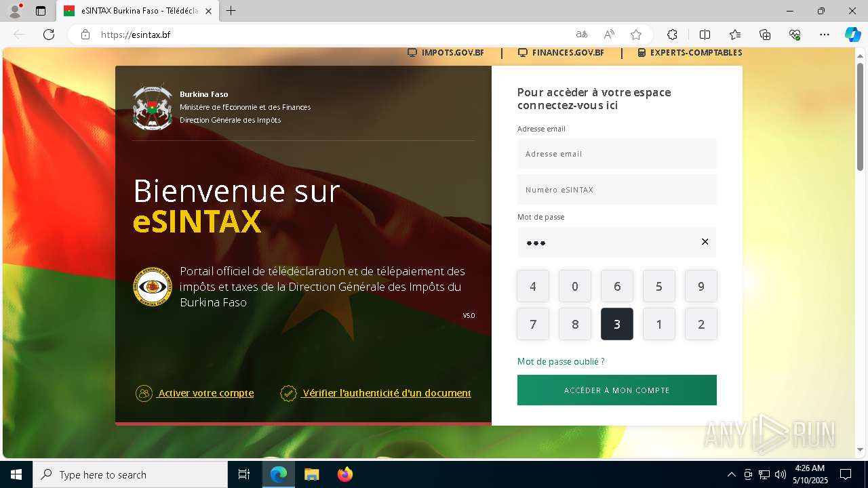Open the volume control in system tray
Viewport: 868px width, 488px height.
(x=781, y=474)
